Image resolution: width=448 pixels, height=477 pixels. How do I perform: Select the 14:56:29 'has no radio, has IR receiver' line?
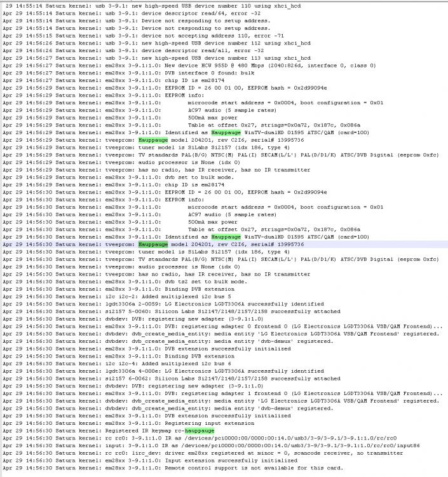[x=156, y=170]
